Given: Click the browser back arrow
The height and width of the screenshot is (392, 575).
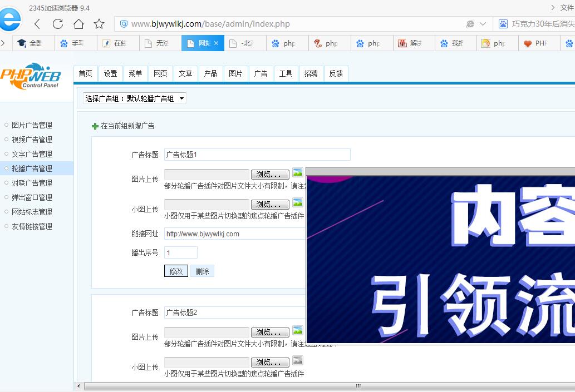Looking at the screenshot, I should (x=37, y=24).
